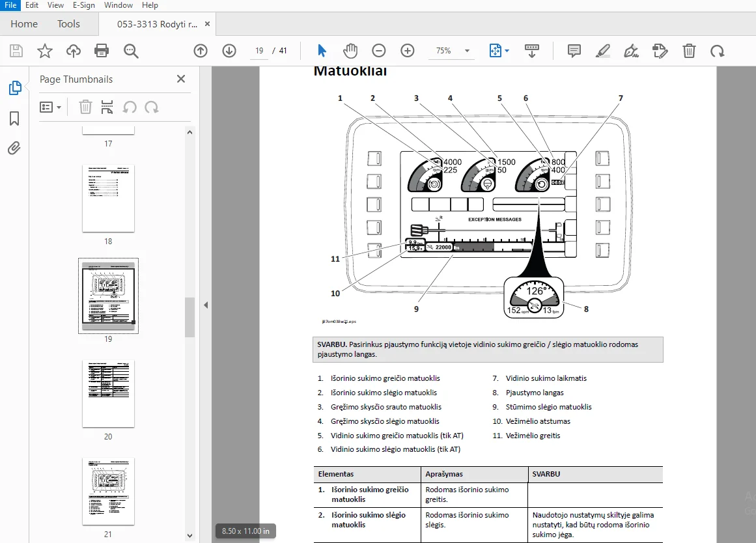Switch to the Home tab
The image size is (756, 543).
24,23
